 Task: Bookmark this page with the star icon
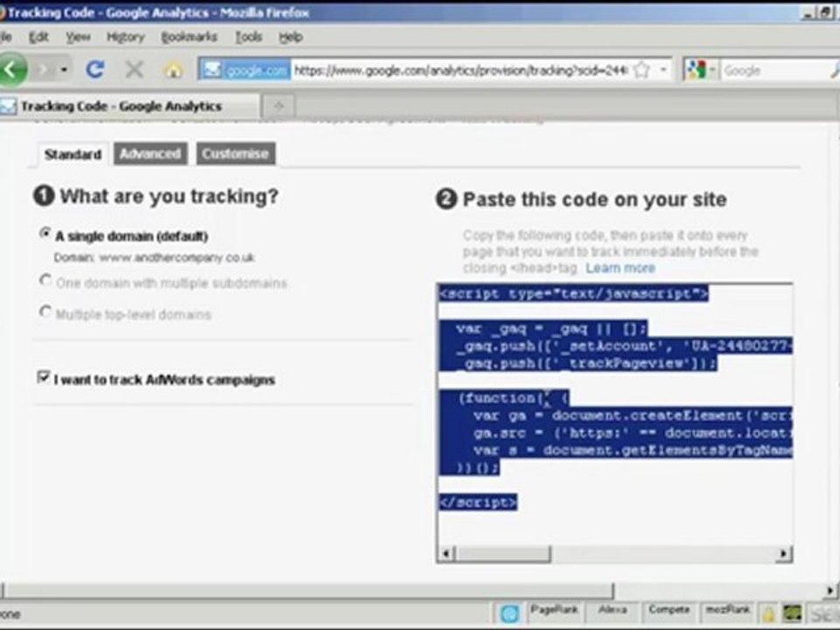point(641,70)
